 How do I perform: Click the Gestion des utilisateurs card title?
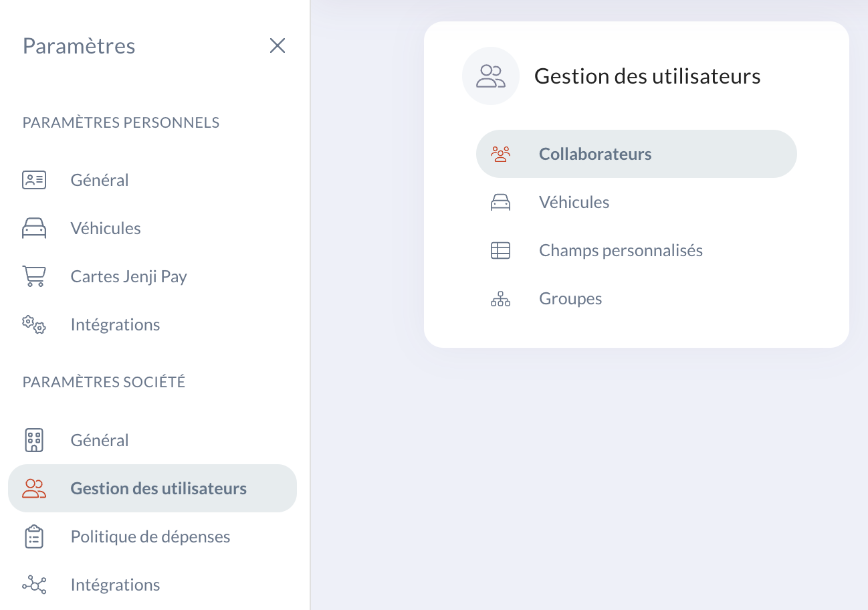[x=647, y=76]
